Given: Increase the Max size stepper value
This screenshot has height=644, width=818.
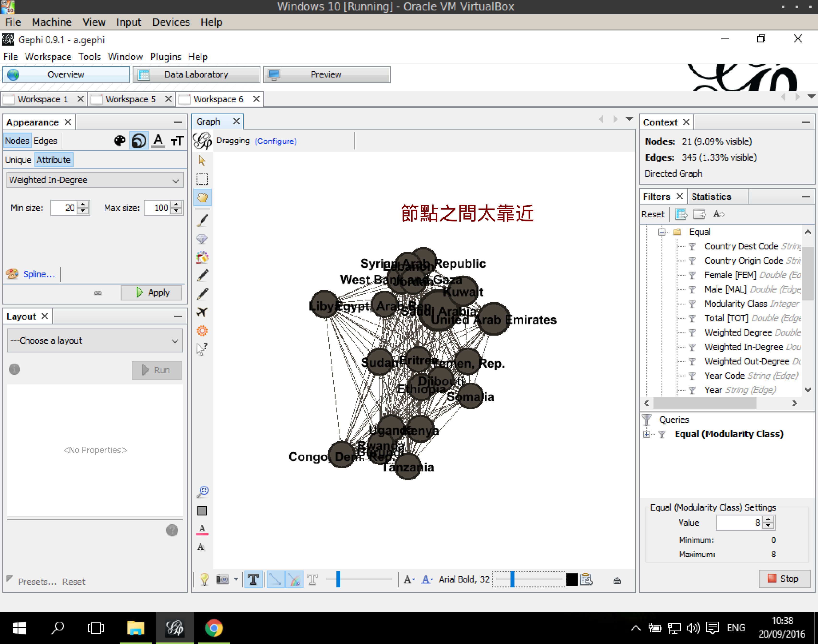Looking at the screenshot, I should coord(176,204).
